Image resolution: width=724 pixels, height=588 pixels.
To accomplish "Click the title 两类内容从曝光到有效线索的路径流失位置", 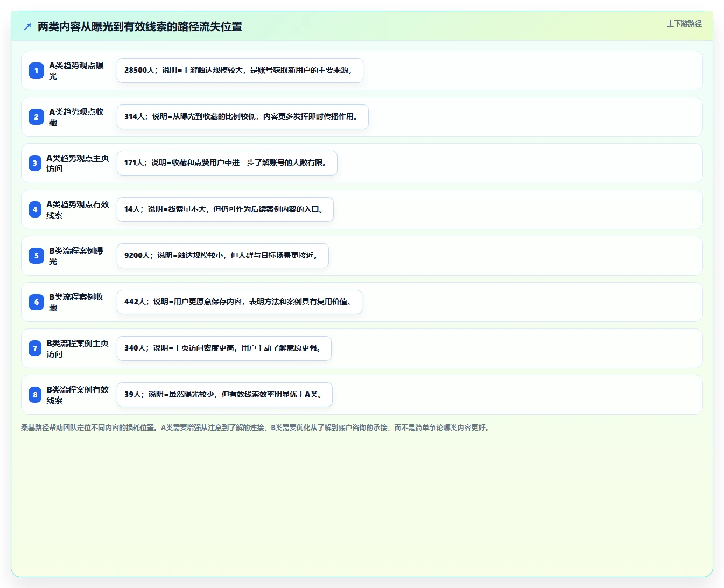I will 140,26.
